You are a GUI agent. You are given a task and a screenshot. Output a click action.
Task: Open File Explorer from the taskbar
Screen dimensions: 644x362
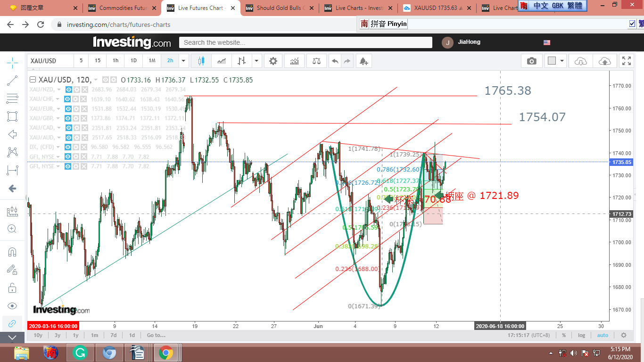point(22,353)
